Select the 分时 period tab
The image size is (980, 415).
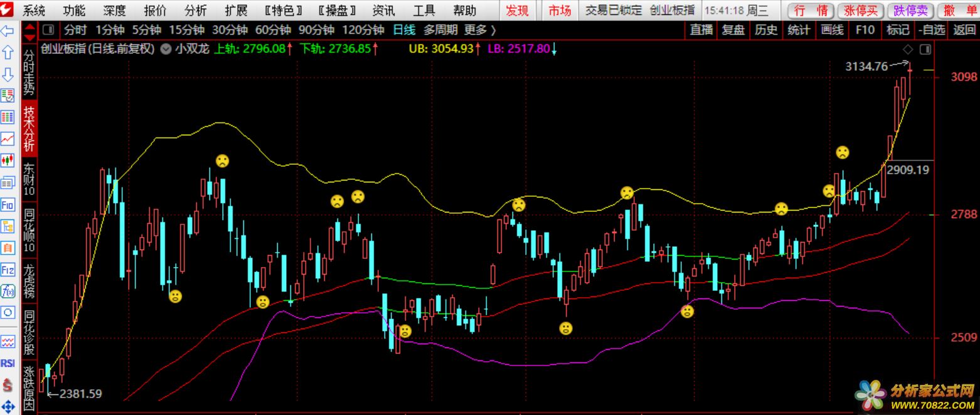[76, 30]
